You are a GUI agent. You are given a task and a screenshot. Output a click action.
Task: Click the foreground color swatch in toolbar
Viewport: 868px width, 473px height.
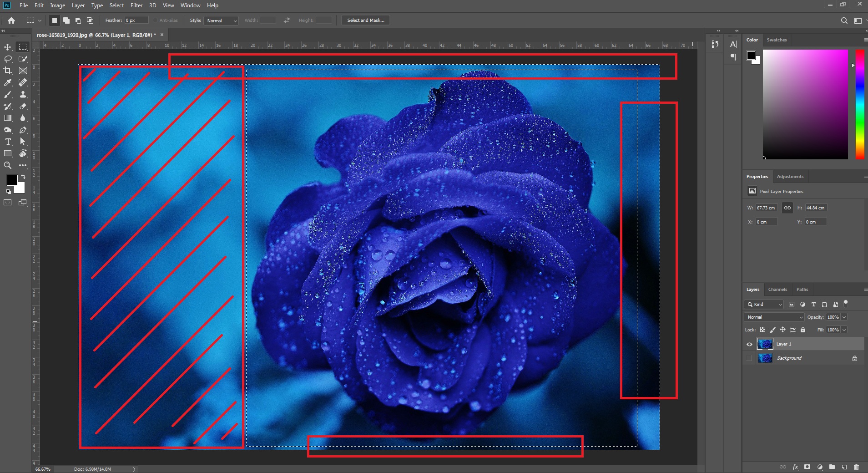tap(12, 180)
